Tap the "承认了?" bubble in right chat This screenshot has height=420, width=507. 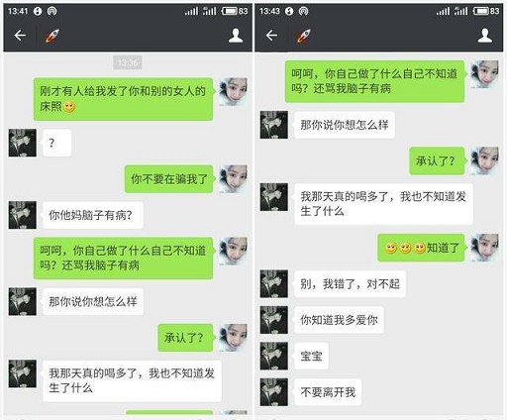tap(437, 160)
